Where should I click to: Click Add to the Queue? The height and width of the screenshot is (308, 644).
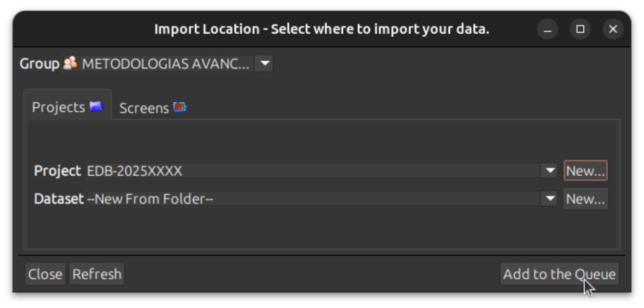[x=558, y=274]
